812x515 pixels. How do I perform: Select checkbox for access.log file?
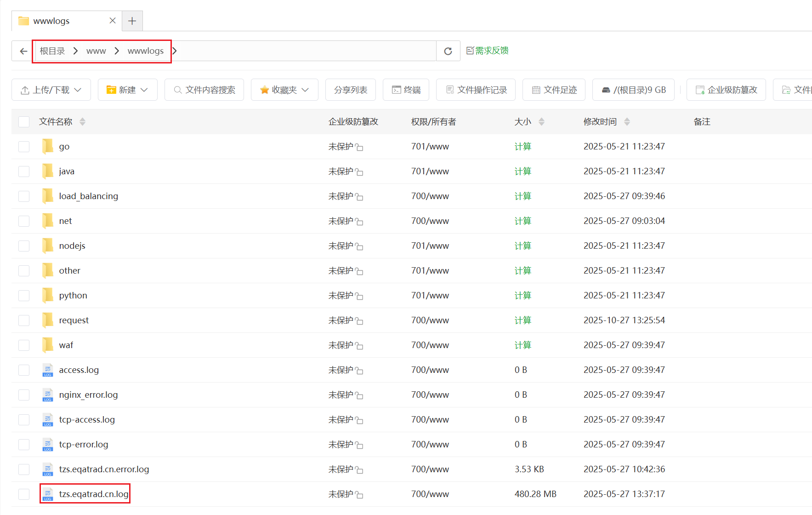click(24, 370)
